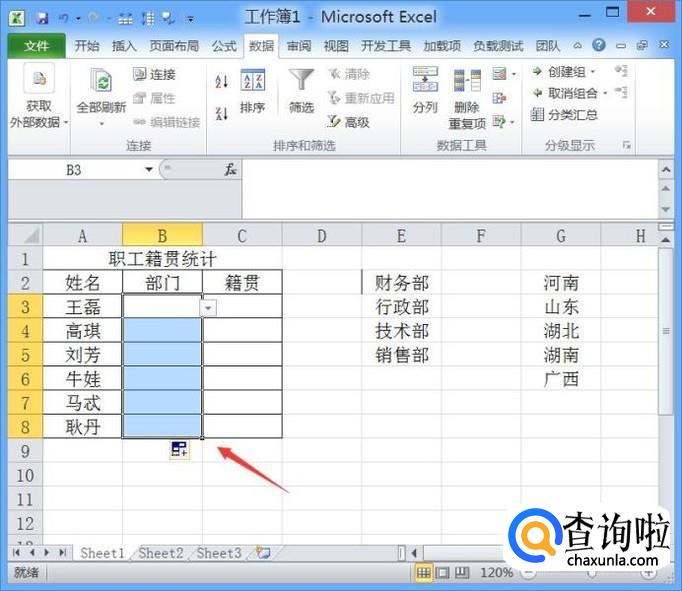Screen dimensions: 682x591
Task: Click 删除重复项 remove duplicates icon
Action: 467,91
